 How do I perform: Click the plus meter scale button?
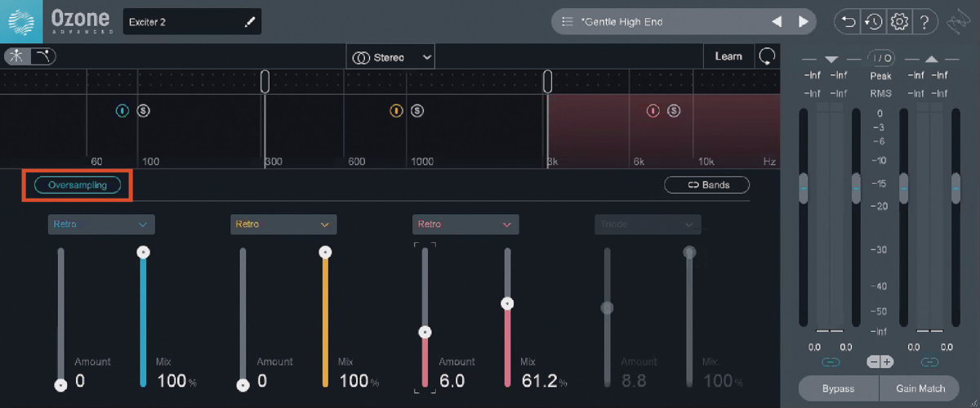[x=887, y=361]
